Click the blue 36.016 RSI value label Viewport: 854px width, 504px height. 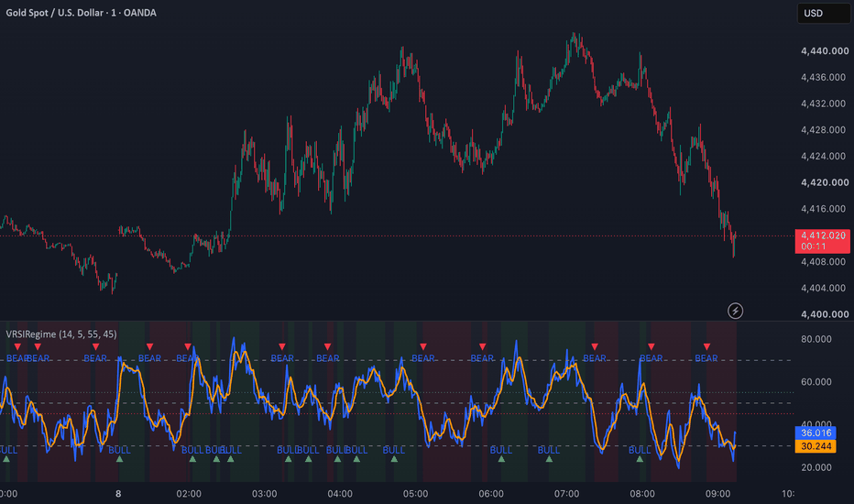816,433
